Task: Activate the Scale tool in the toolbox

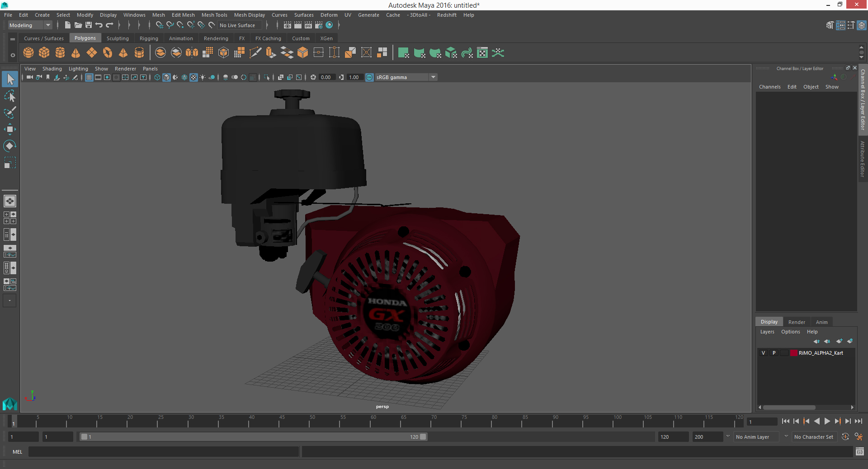Action: (10, 163)
